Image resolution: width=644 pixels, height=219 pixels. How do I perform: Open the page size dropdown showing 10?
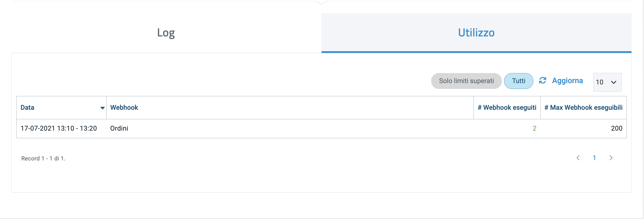(x=607, y=82)
